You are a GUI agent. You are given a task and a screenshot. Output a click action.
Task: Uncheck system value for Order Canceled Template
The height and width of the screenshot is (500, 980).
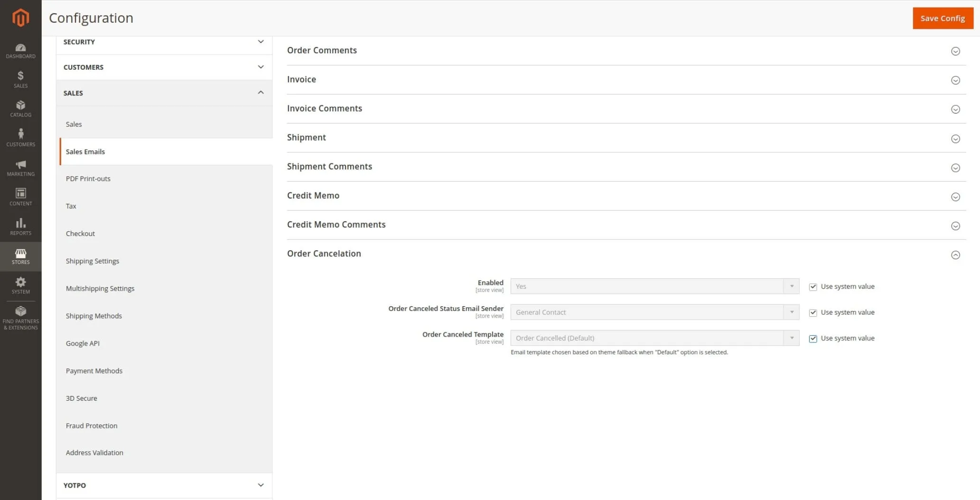812,339
